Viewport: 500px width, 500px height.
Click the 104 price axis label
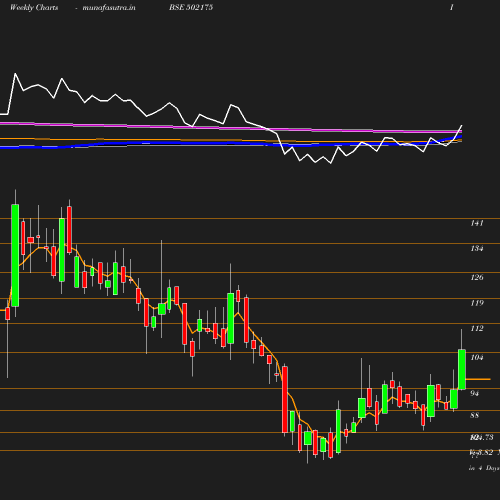point(477,357)
